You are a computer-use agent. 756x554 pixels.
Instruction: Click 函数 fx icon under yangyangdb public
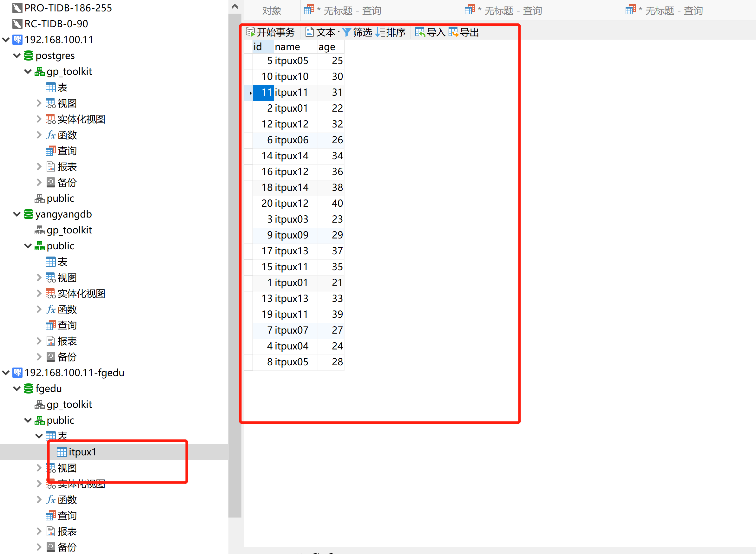[51, 309]
